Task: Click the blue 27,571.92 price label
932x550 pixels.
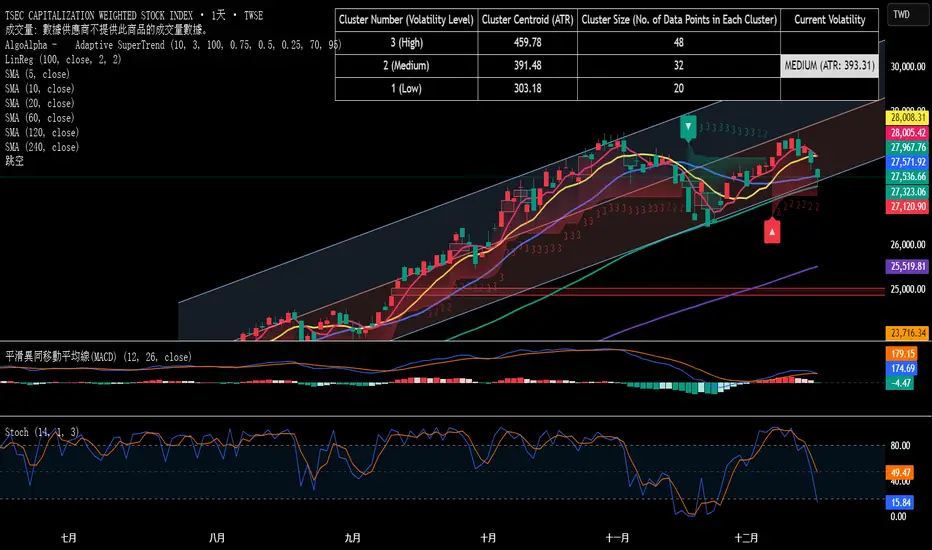Action: click(x=907, y=161)
